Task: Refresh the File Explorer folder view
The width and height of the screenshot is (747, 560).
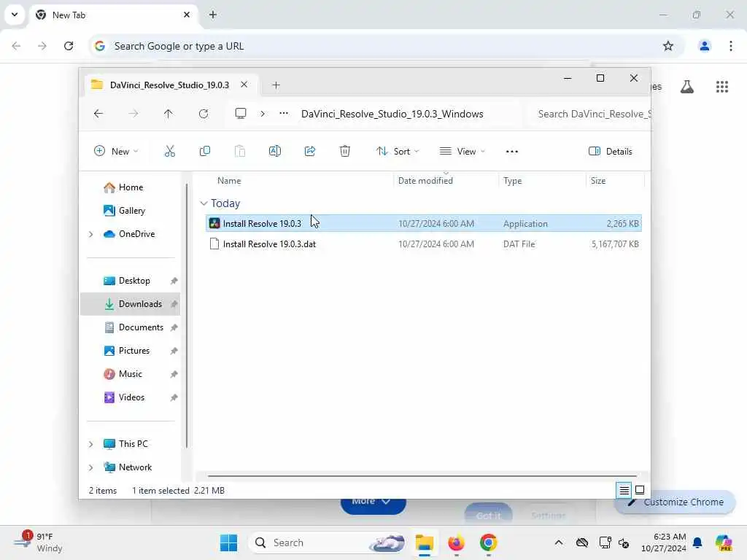Action: 204,114
